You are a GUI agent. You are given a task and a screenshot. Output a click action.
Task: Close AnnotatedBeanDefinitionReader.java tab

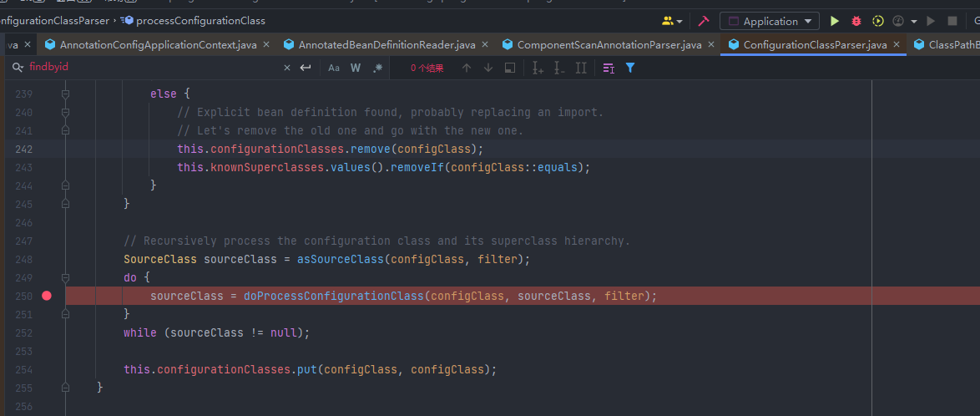point(485,45)
